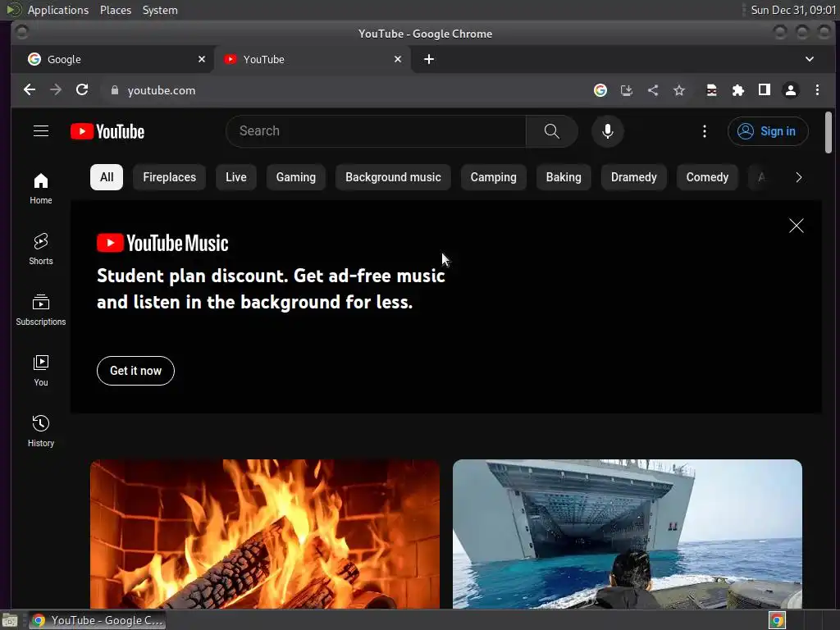Open Shorts from sidebar

click(x=41, y=249)
